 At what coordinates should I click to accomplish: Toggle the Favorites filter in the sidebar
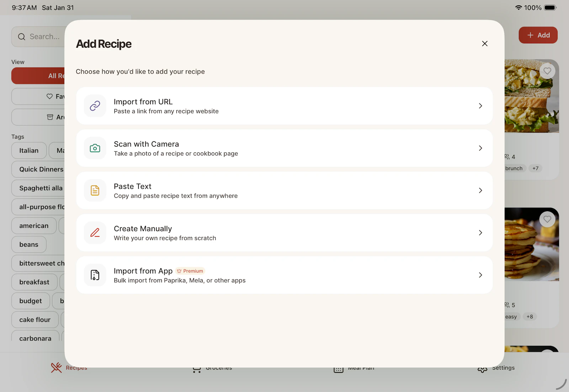click(49, 96)
